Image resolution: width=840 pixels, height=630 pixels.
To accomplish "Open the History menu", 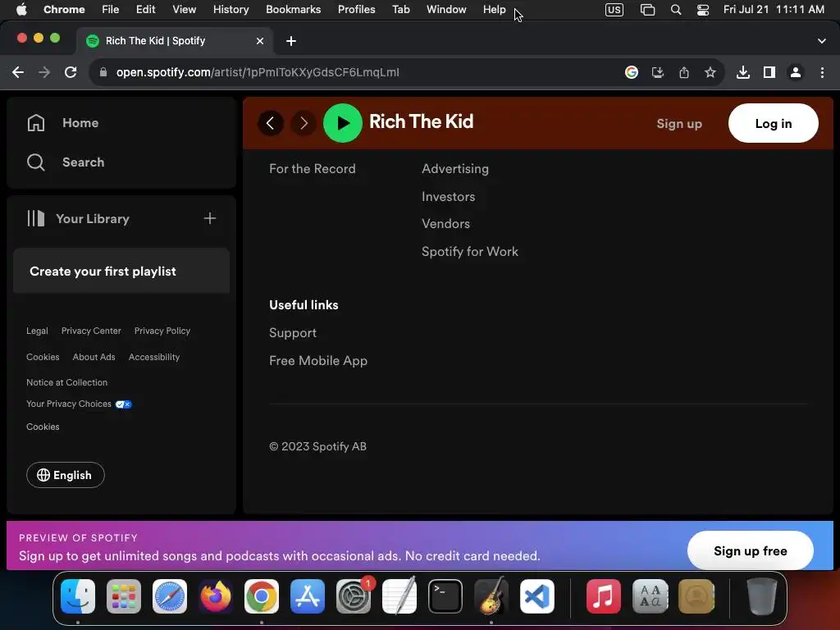I will point(231,9).
